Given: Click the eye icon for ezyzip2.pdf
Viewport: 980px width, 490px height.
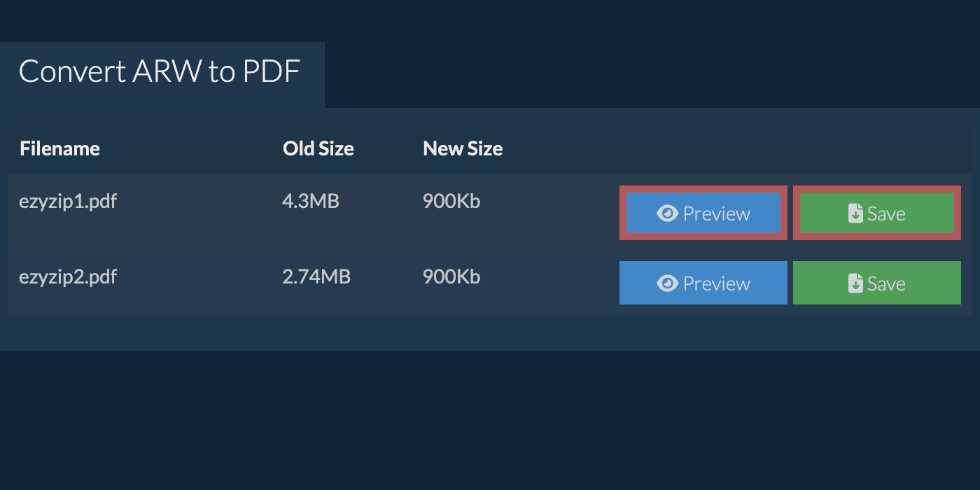Looking at the screenshot, I should coord(667,283).
